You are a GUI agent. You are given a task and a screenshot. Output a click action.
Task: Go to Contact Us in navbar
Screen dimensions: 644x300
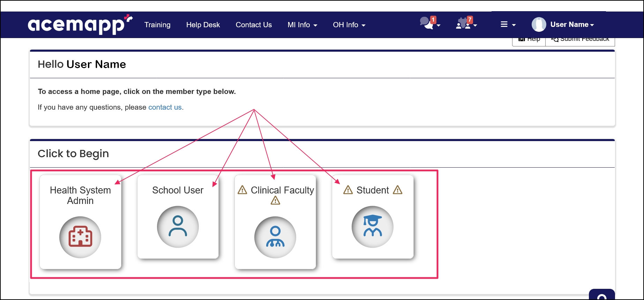click(x=254, y=25)
